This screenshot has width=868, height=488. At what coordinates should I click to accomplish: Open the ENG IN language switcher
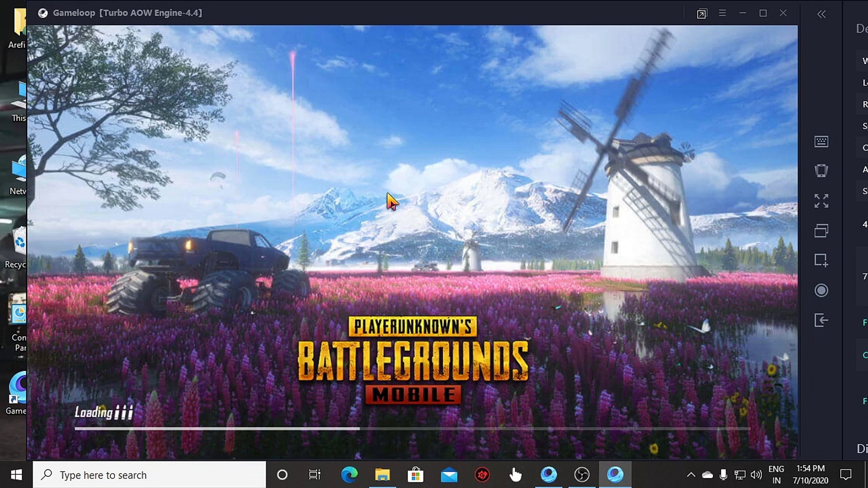776,475
